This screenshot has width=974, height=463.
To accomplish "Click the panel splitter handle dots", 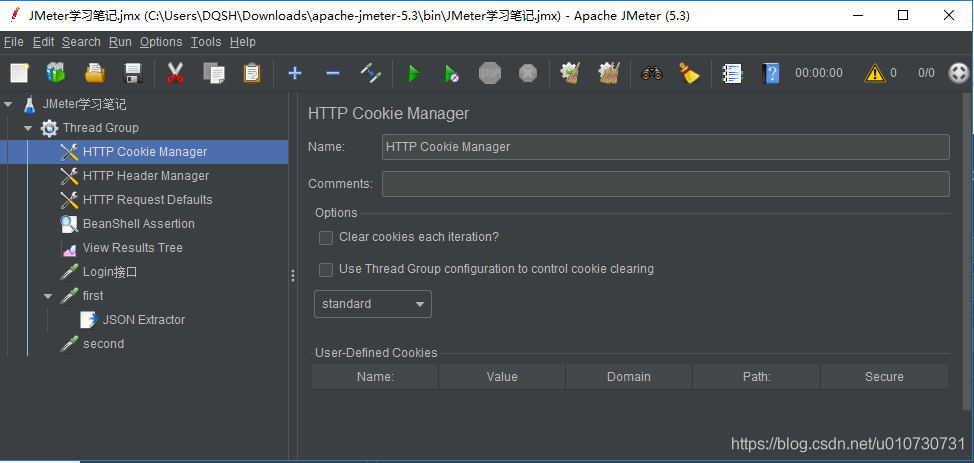I will click(x=293, y=276).
